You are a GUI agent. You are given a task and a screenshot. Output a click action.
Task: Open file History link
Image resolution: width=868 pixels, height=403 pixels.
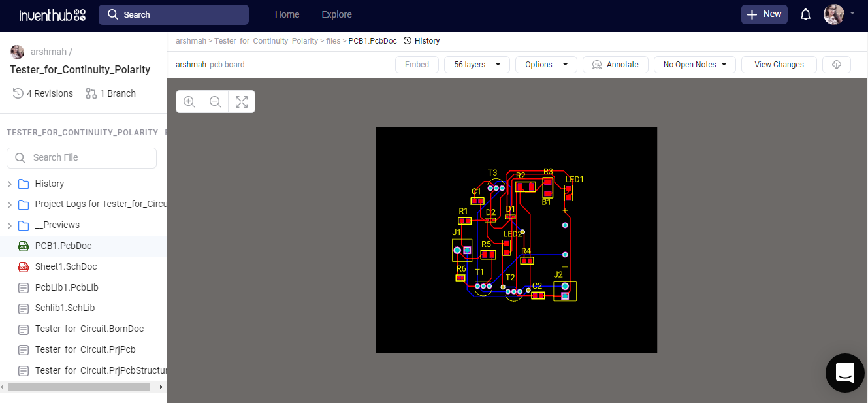(421, 41)
